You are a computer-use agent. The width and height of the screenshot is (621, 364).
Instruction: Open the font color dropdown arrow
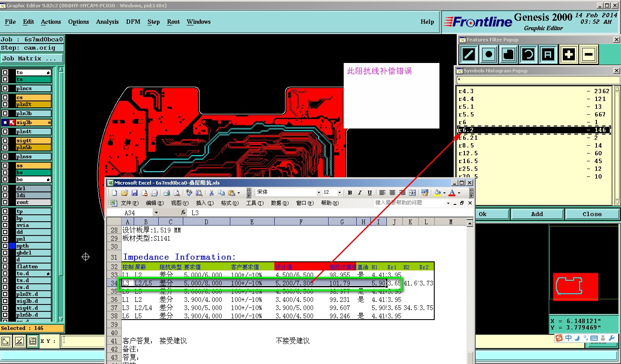tap(459, 193)
